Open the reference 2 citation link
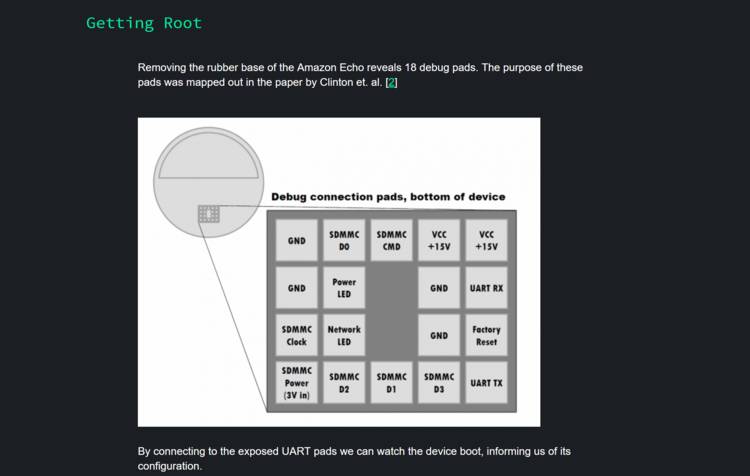 (x=391, y=82)
